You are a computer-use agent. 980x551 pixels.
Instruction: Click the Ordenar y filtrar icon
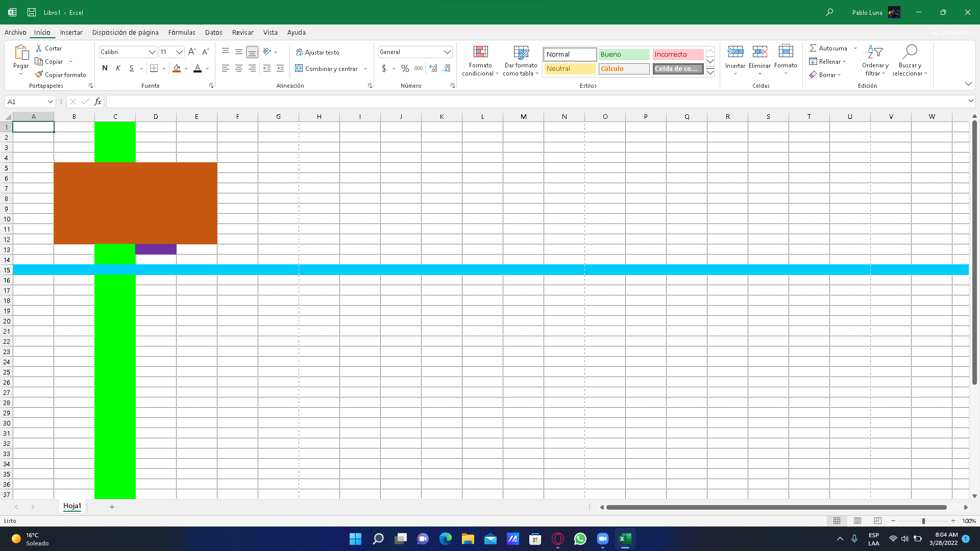point(875,52)
